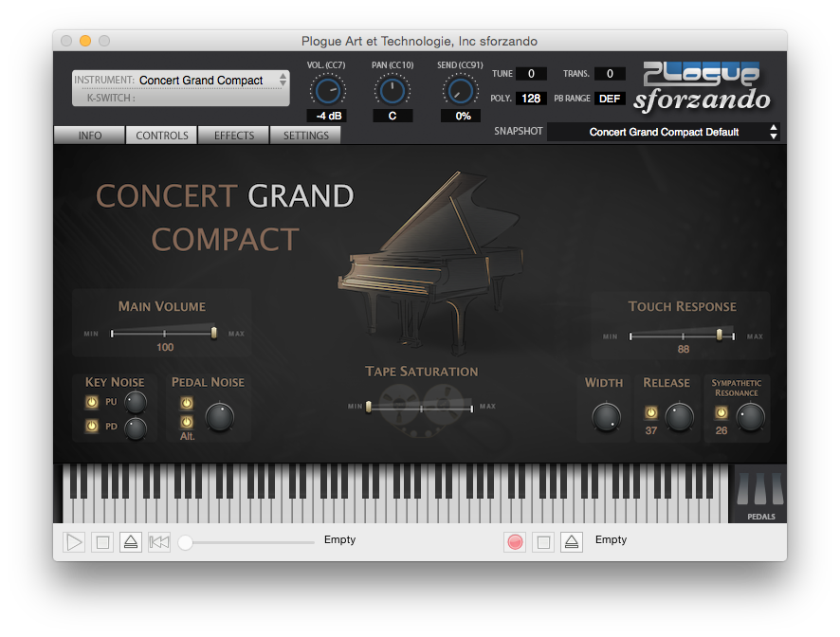Viewport: 840px width, 637px height.
Task: Click the Tape Saturation slider handle
Action: coord(369,408)
